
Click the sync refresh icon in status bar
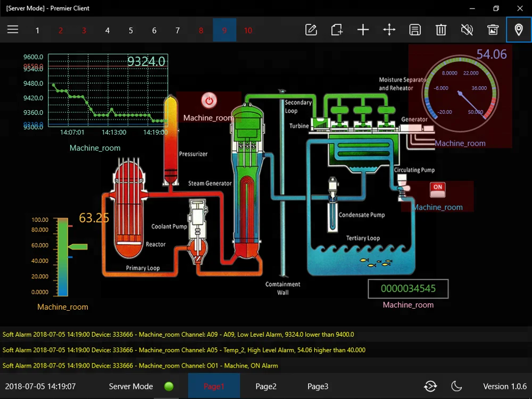click(x=430, y=386)
